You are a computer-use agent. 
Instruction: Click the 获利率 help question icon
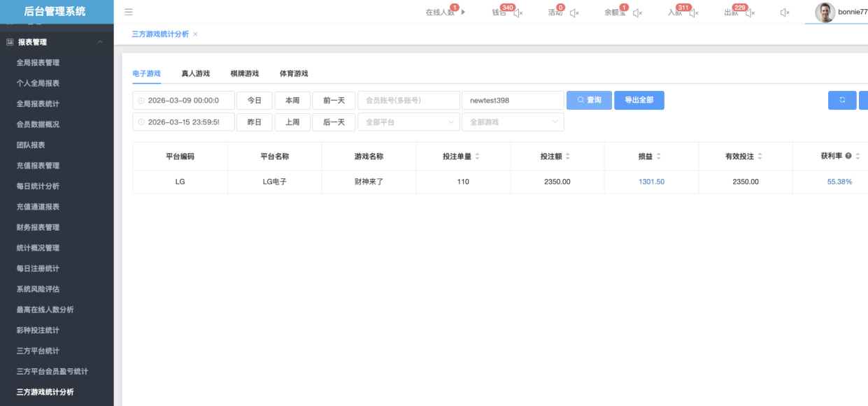[x=848, y=157]
